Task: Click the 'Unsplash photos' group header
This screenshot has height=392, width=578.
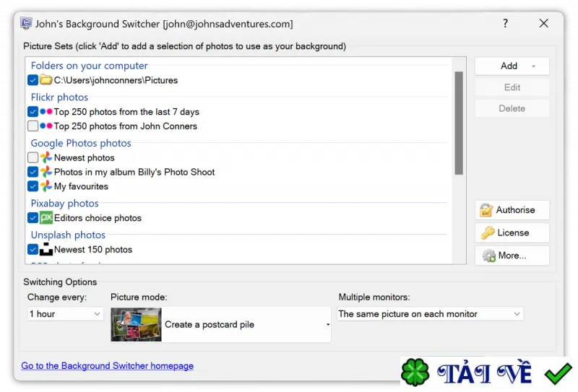Action: pos(68,235)
